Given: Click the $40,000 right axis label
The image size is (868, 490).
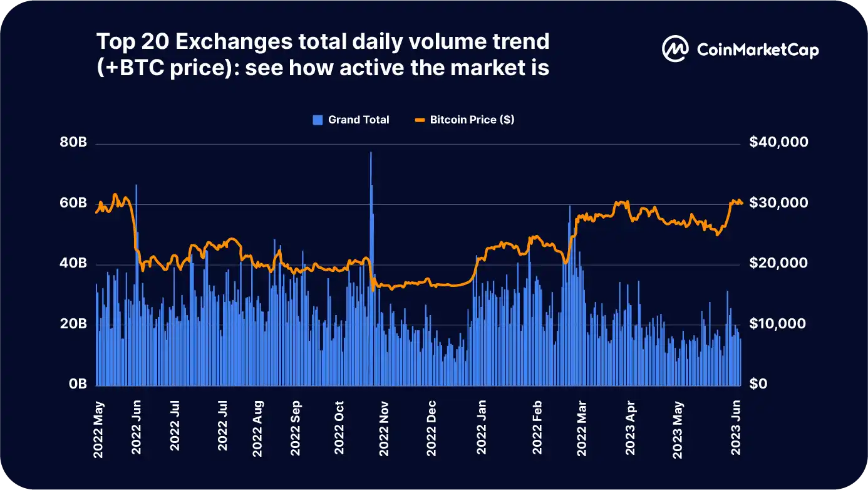Looking at the screenshot, I should tap(778, 143).
